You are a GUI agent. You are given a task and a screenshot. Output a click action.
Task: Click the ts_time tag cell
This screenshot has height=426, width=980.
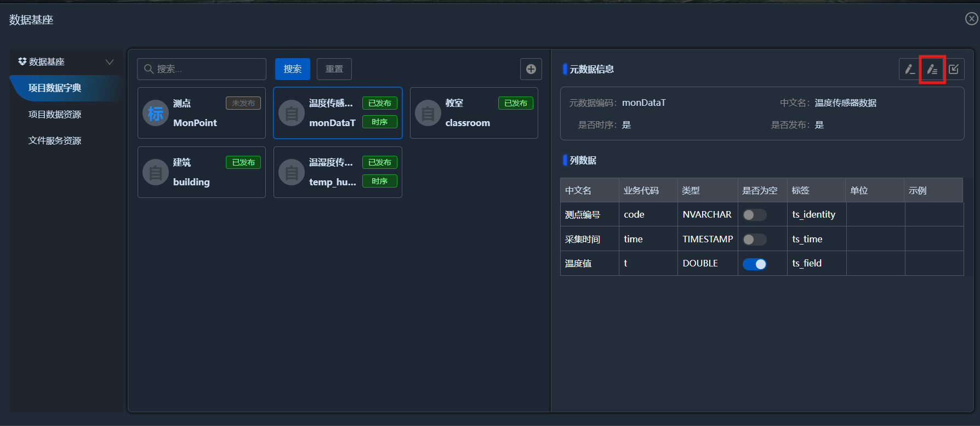[817, 239]
